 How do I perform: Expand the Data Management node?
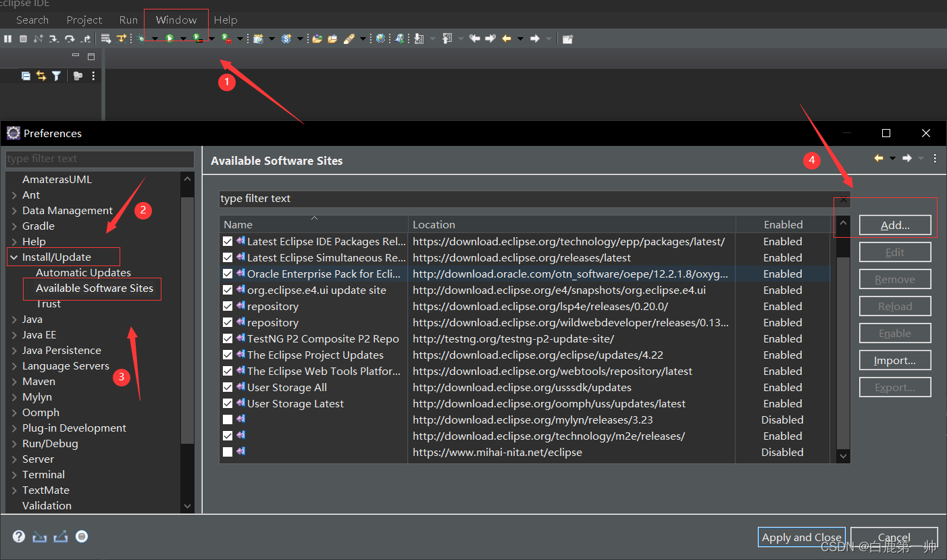[x=14, y=211]
